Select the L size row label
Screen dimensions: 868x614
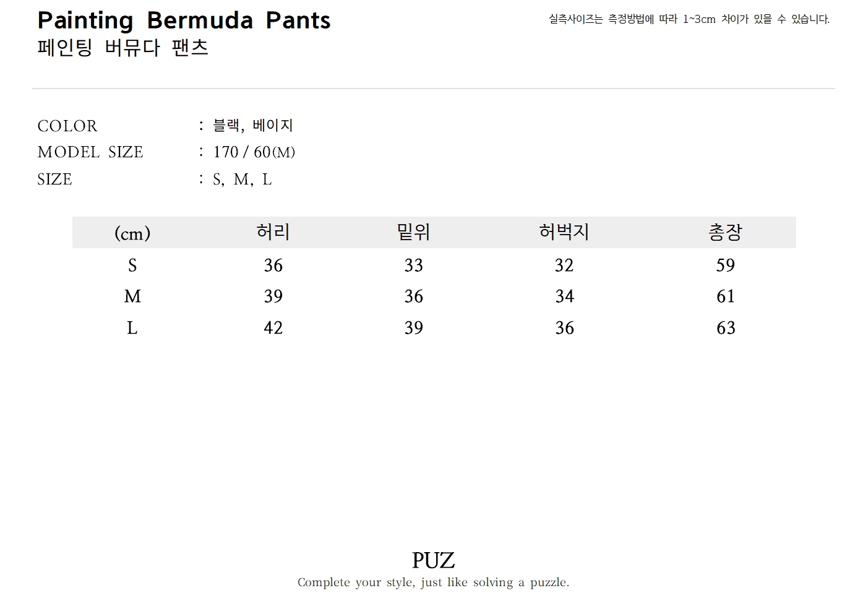tap(132, 328)
